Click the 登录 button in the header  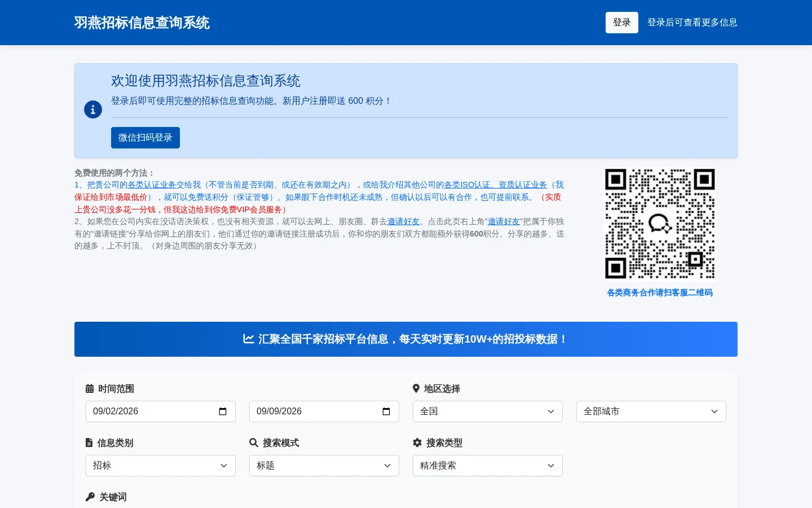[x=622, y=23]
